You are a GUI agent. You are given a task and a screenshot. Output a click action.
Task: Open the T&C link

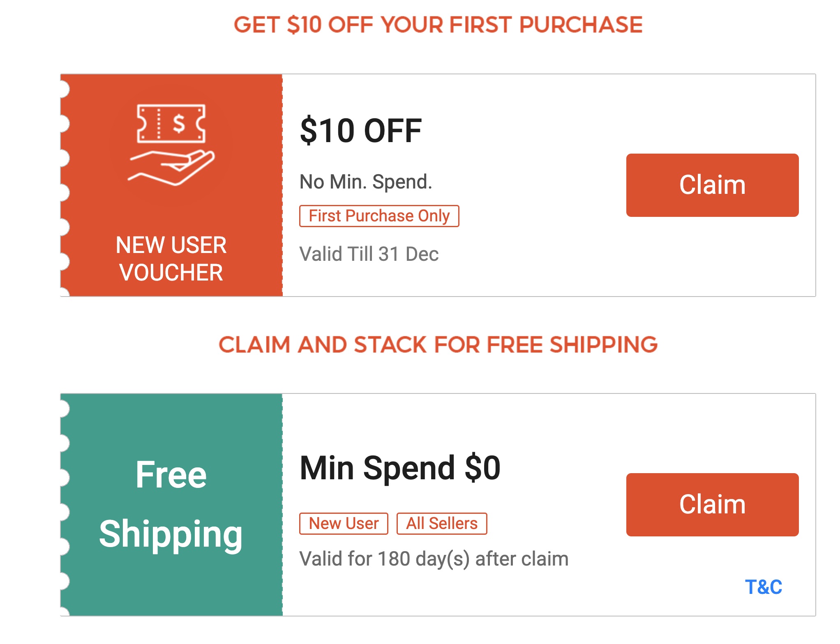coord(763,587)
